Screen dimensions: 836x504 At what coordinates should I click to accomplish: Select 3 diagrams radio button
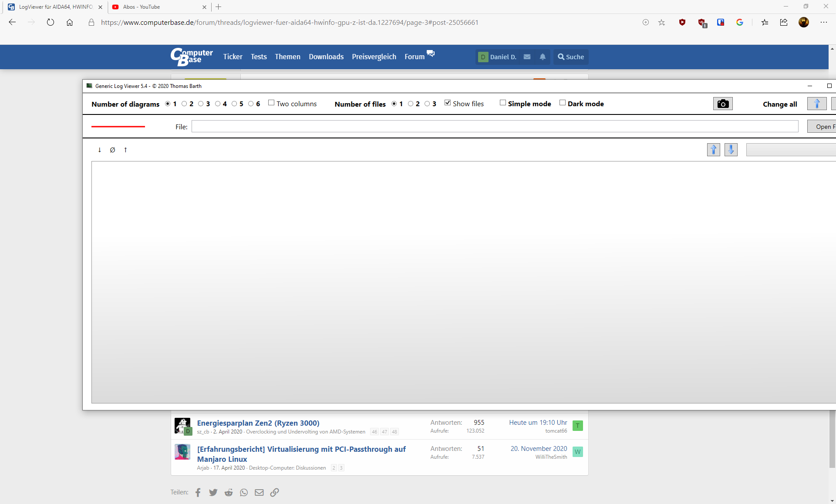click(x=201, y=104)
